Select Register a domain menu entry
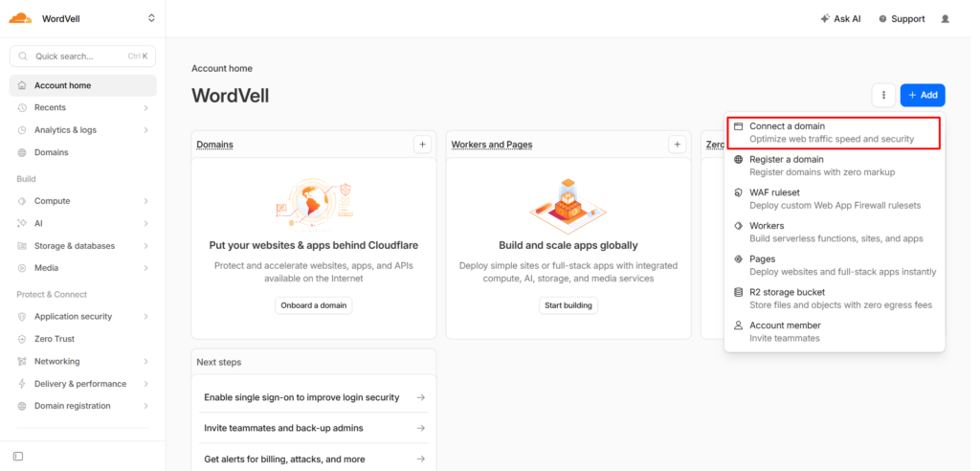 click(x=834, y=166)
